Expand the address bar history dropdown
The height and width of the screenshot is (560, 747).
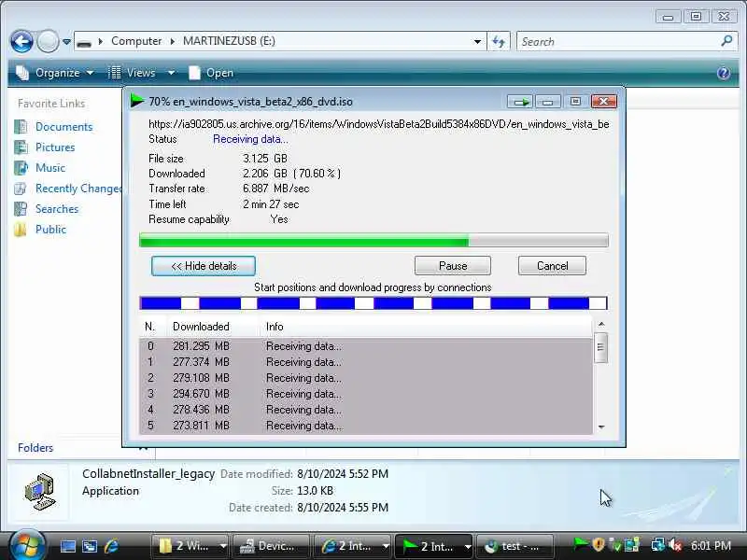click(477, 41)
